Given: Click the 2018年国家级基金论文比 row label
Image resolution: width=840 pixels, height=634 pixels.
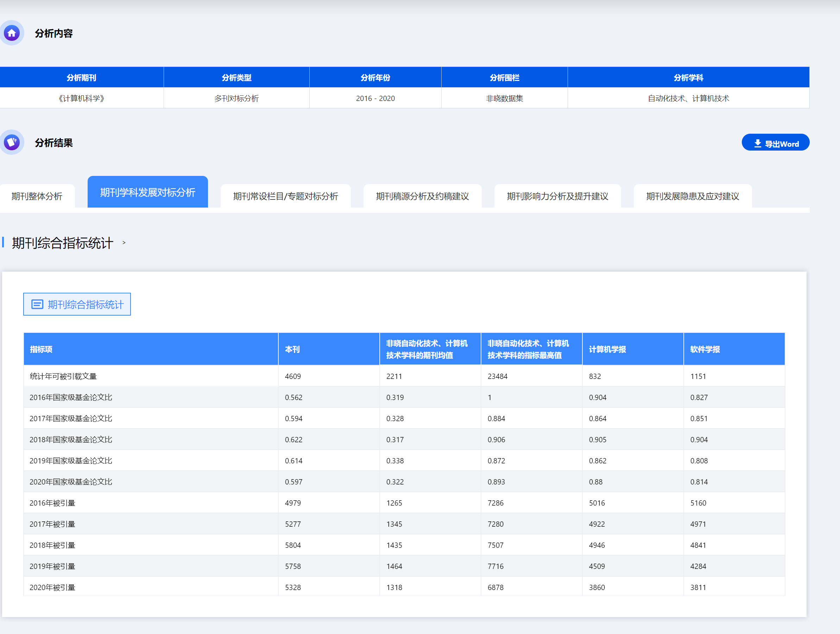Looking at the screenshot, I should coord(71,440).
